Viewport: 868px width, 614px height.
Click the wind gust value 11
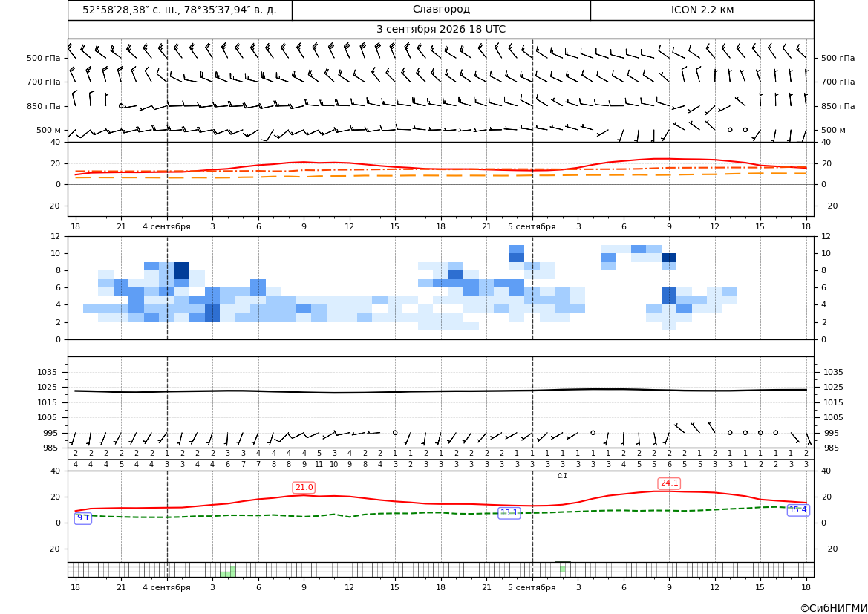pos(319,465)
